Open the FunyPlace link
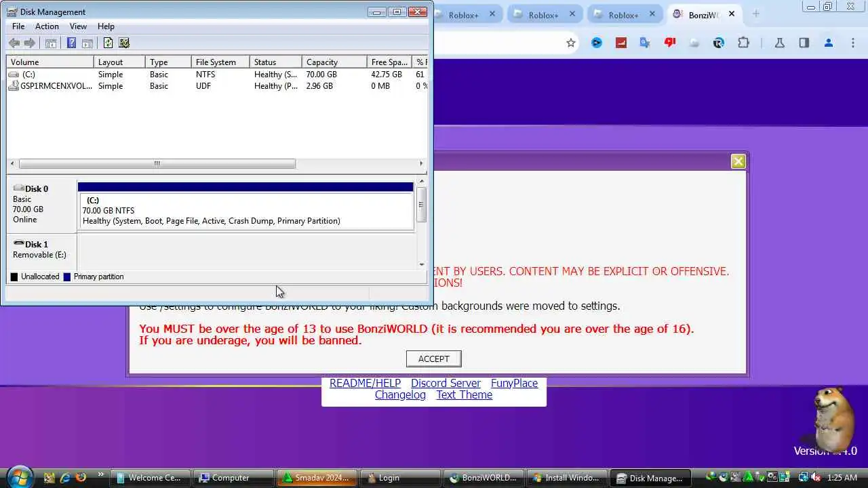The image size is (868, 488). point(514,384)
